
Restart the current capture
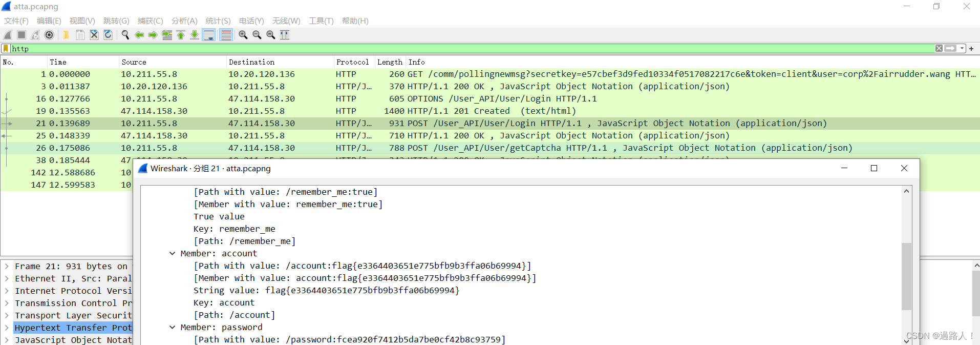click(x=35, y=35)
